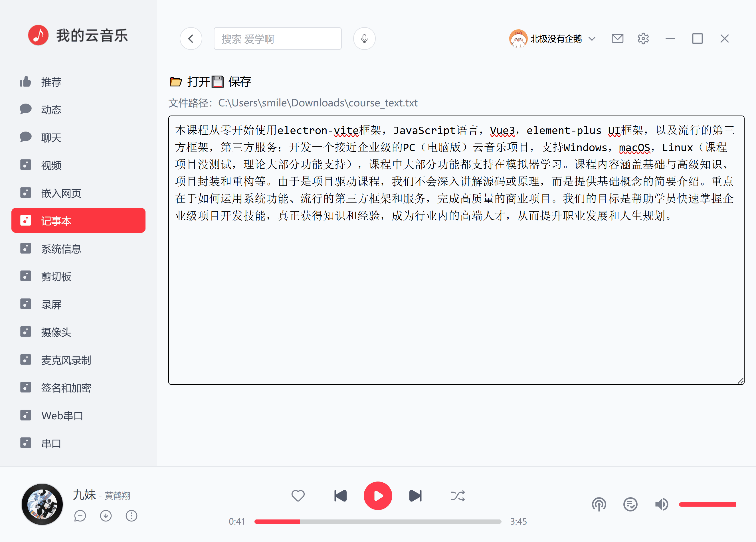Click elapsed time 0:41
This screenshot has height=542, width=756.
pos(237,522)
